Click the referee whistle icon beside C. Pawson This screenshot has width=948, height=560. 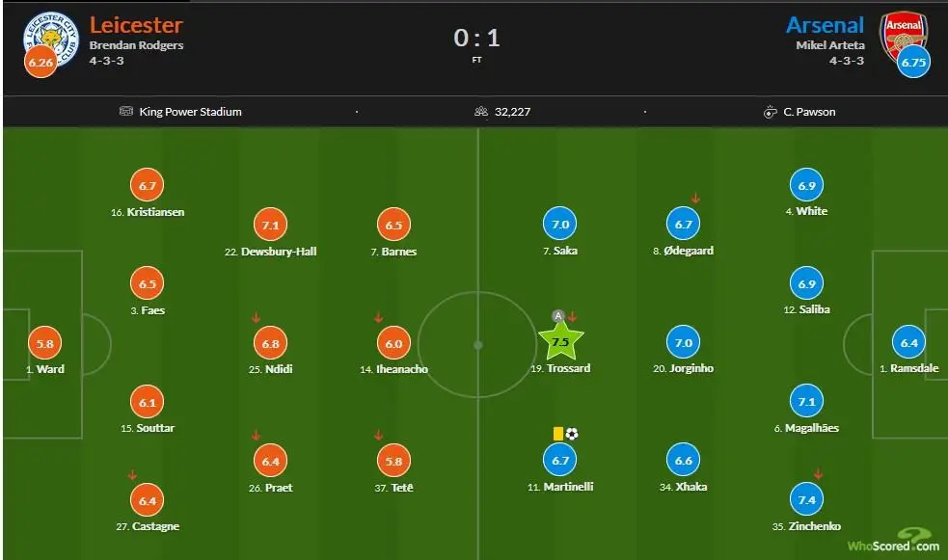coord(770,112)
